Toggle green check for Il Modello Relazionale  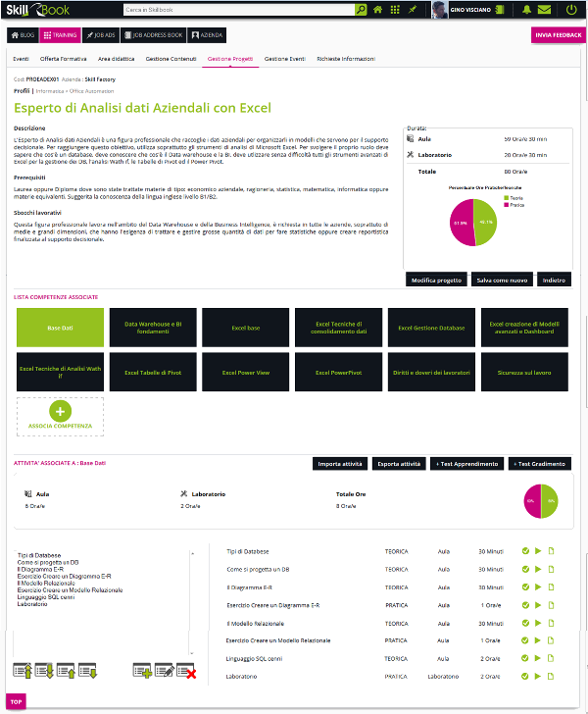click(x=526, y=623)
